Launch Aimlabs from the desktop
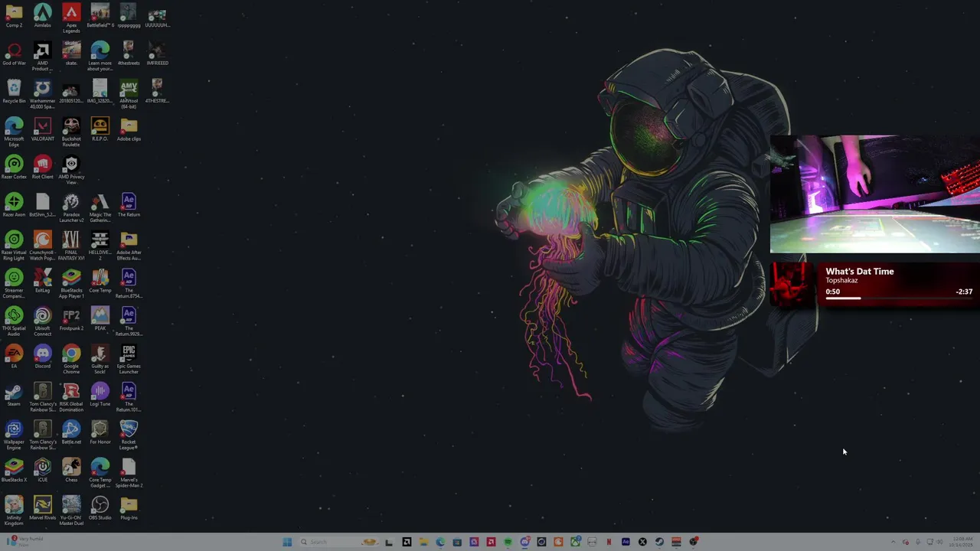980x551 pixels. point(43,16)
